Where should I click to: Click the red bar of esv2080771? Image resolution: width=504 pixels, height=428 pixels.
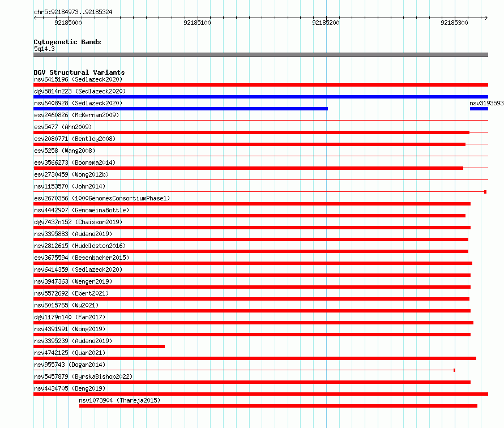(249, 144)
